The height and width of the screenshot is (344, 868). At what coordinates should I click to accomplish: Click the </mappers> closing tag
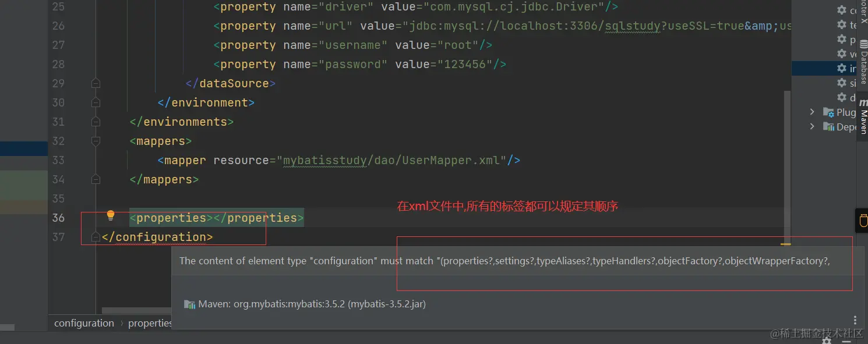point(164,179)
